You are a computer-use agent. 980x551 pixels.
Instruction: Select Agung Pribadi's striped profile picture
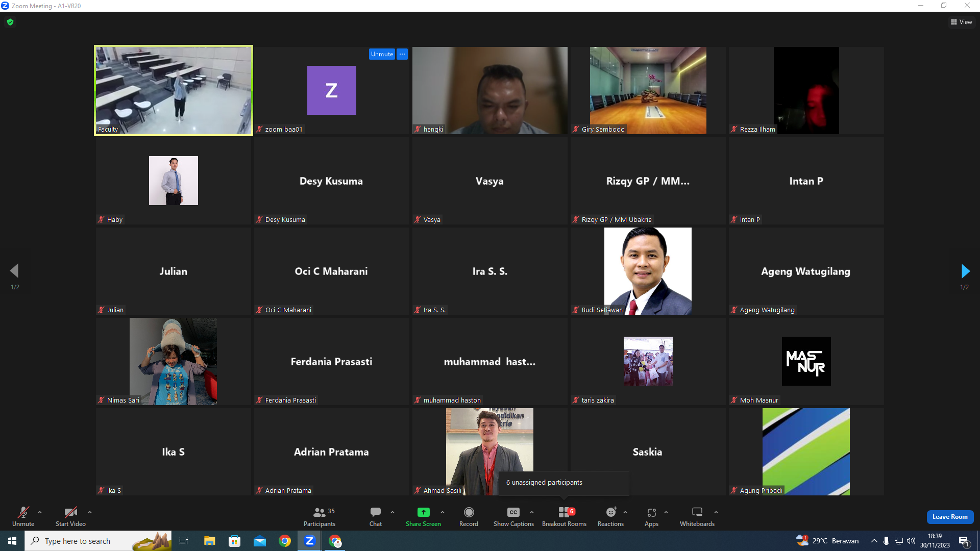[806, 452]
